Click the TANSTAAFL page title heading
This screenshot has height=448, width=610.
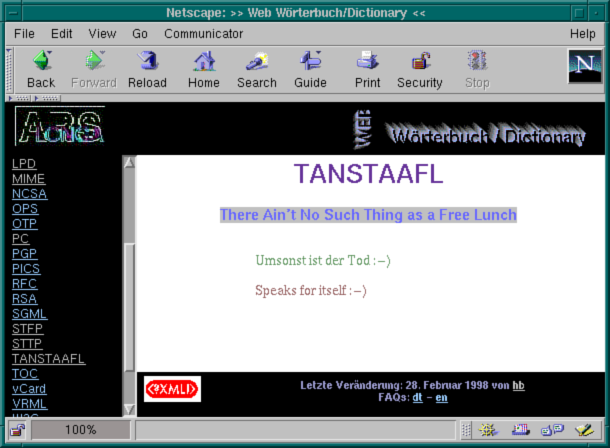pos(368,174)
